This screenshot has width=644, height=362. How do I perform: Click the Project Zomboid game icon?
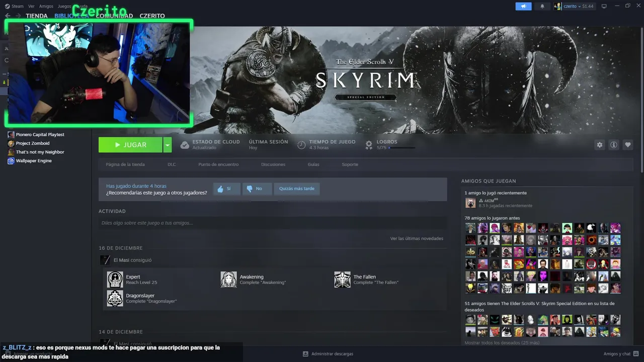click(11, 143)
